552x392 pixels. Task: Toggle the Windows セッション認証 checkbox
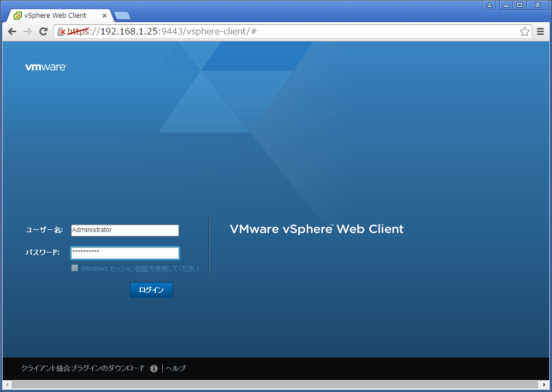click(x=74, y=268)
